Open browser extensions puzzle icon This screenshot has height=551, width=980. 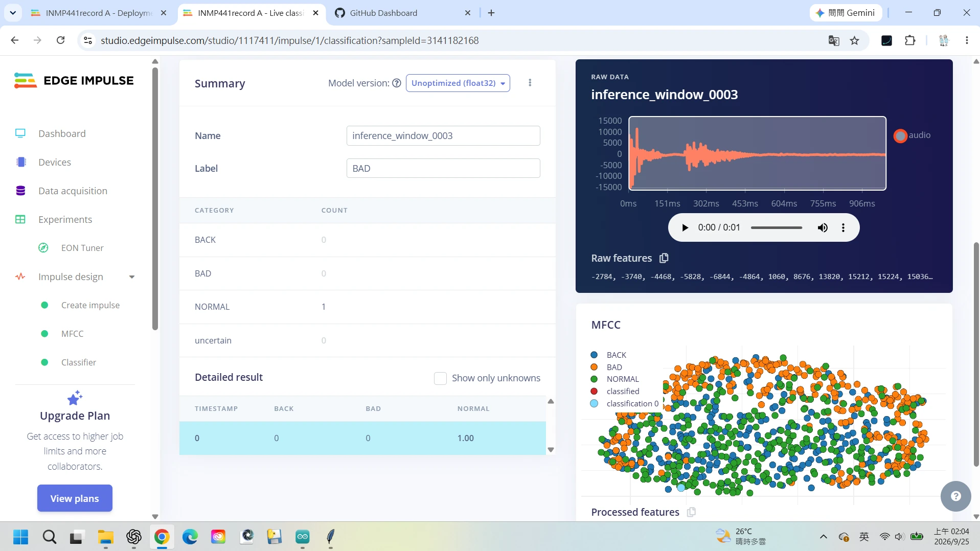pos(910,40)
